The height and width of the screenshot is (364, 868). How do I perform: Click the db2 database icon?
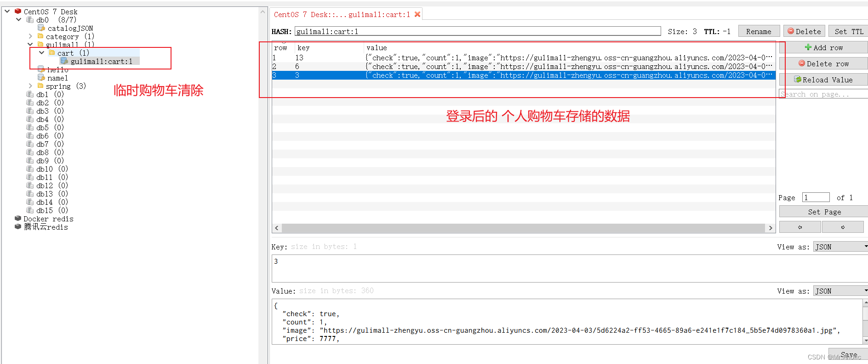(30, 103)
